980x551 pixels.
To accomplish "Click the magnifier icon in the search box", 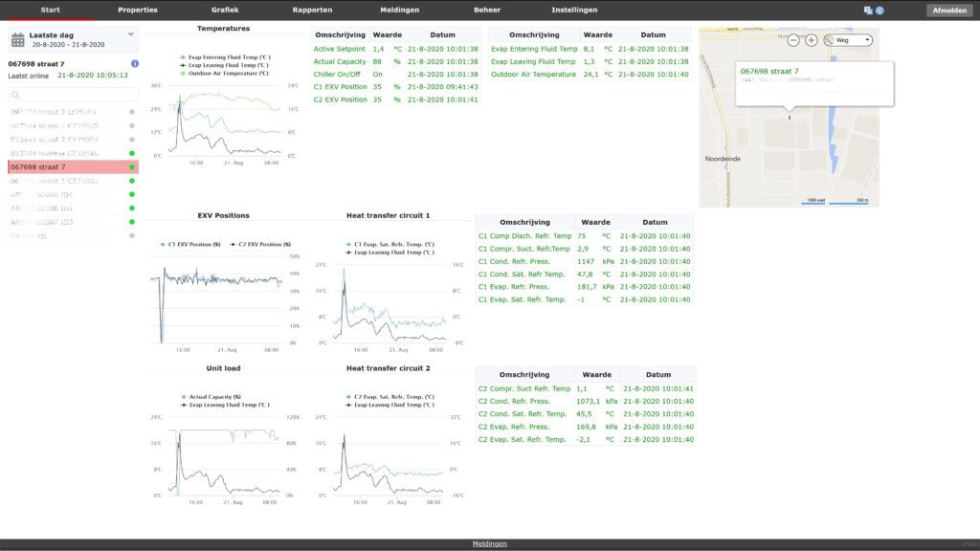I will pos(15,95).
